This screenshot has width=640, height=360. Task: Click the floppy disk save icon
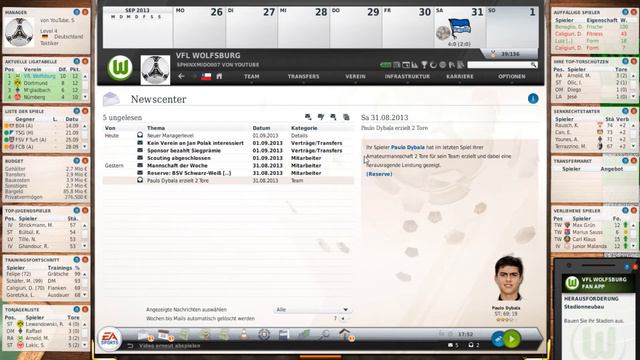(284, 334)
